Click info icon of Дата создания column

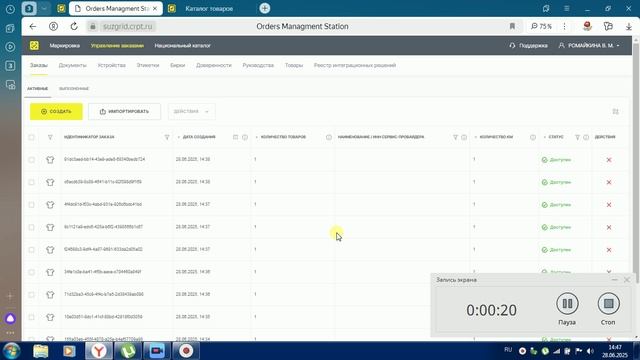(x=245, y=137)
